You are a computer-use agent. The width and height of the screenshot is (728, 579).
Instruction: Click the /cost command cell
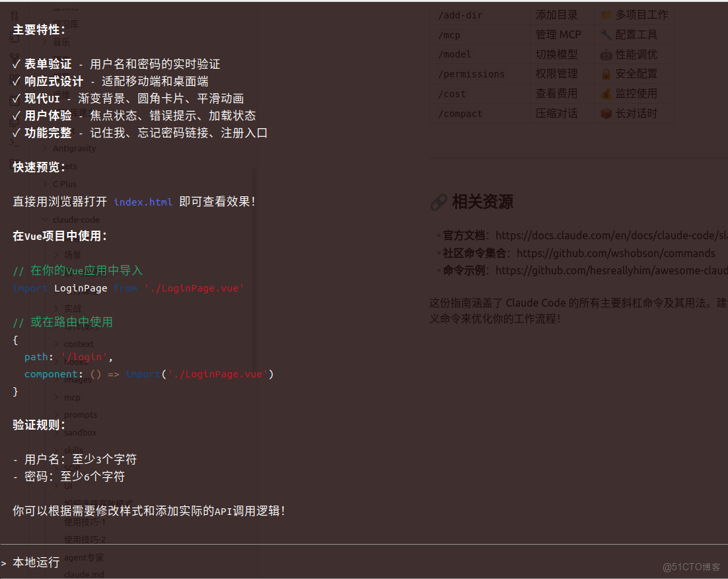(x=480, y=94)
